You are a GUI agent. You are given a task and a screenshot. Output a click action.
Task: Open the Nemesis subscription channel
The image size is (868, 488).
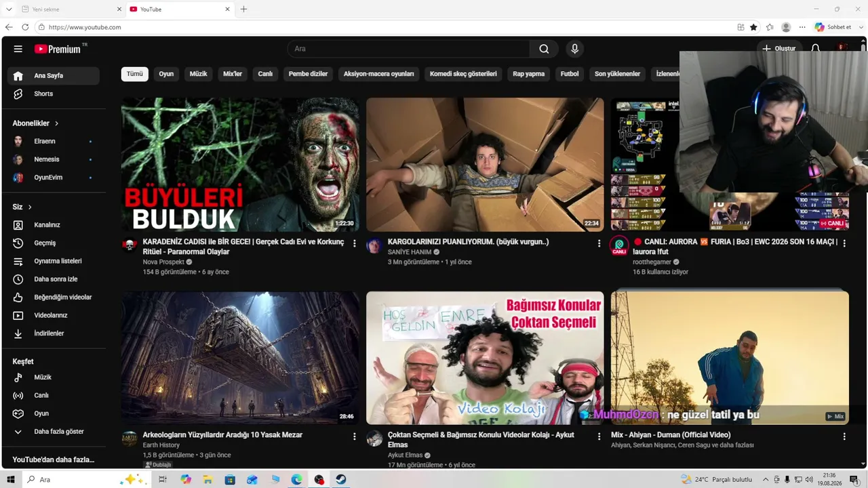[x=54, y=159]
